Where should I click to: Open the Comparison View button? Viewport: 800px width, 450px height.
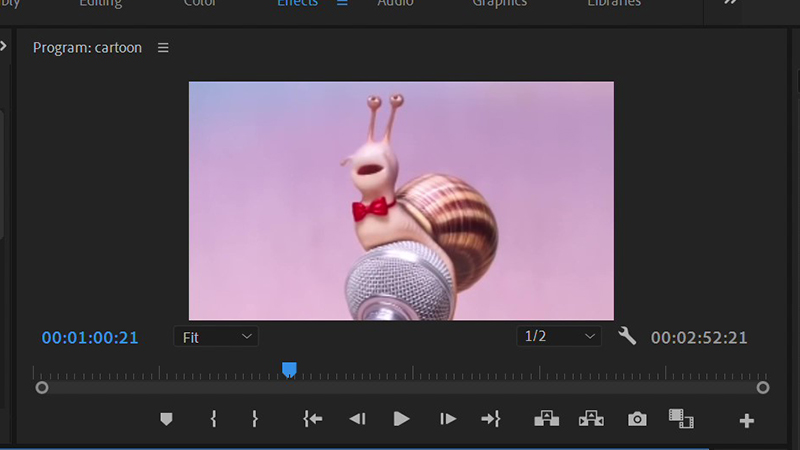681,419
